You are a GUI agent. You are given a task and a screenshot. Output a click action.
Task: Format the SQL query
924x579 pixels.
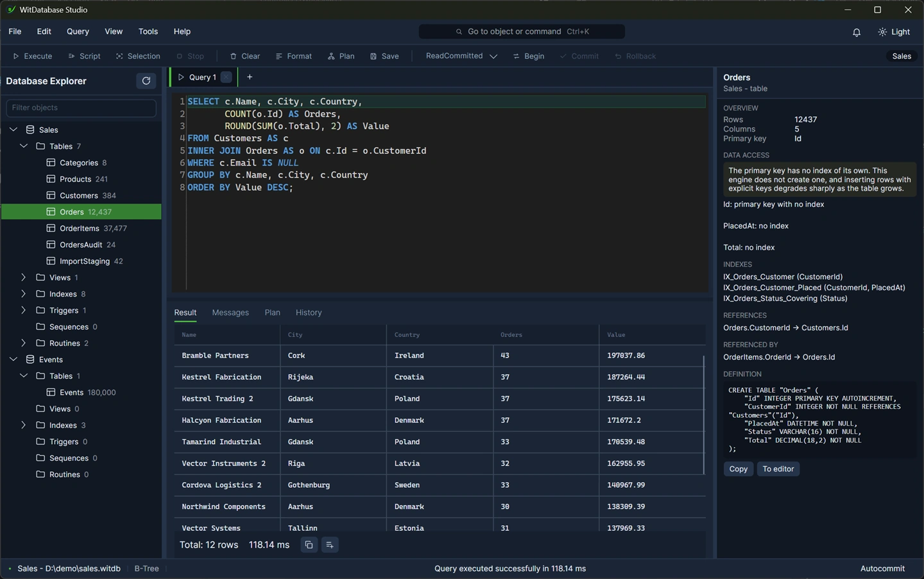pyautogui.click(x=294, y=56)
